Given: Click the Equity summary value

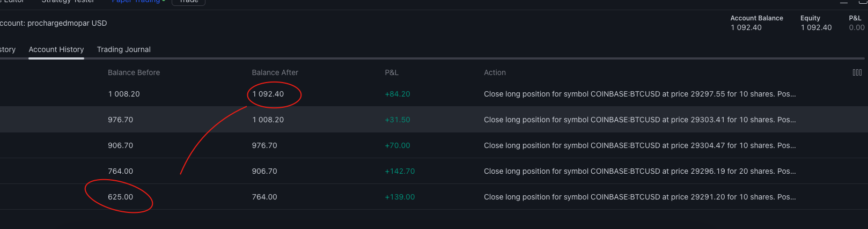Looking at the screenshot, I should 816,27.
